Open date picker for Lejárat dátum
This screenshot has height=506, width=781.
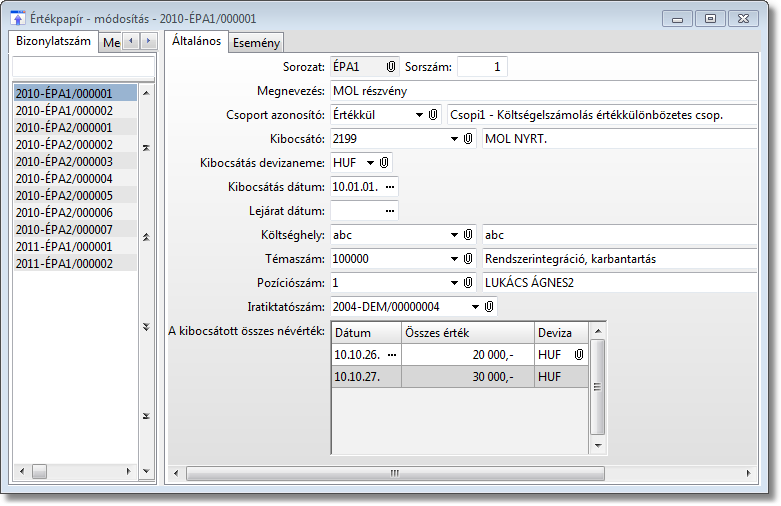coord(390,211)
